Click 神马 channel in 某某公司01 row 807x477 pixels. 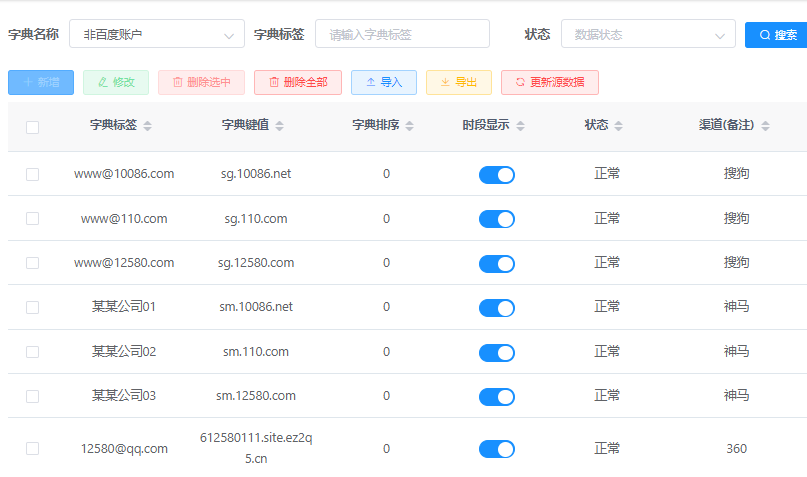[736, 307]
